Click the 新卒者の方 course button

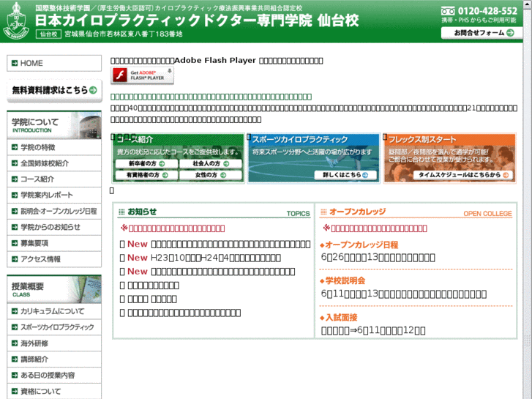pos(146,164)
